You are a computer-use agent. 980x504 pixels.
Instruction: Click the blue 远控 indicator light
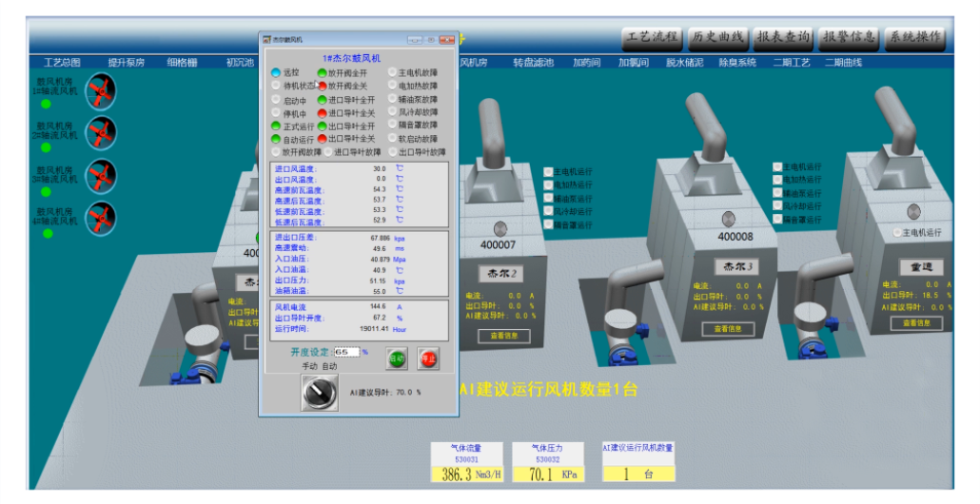[x=276, y=72]
